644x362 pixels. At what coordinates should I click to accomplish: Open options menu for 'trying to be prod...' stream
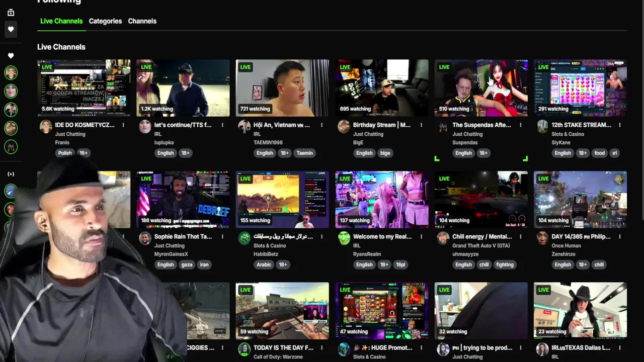coord(520,347)
